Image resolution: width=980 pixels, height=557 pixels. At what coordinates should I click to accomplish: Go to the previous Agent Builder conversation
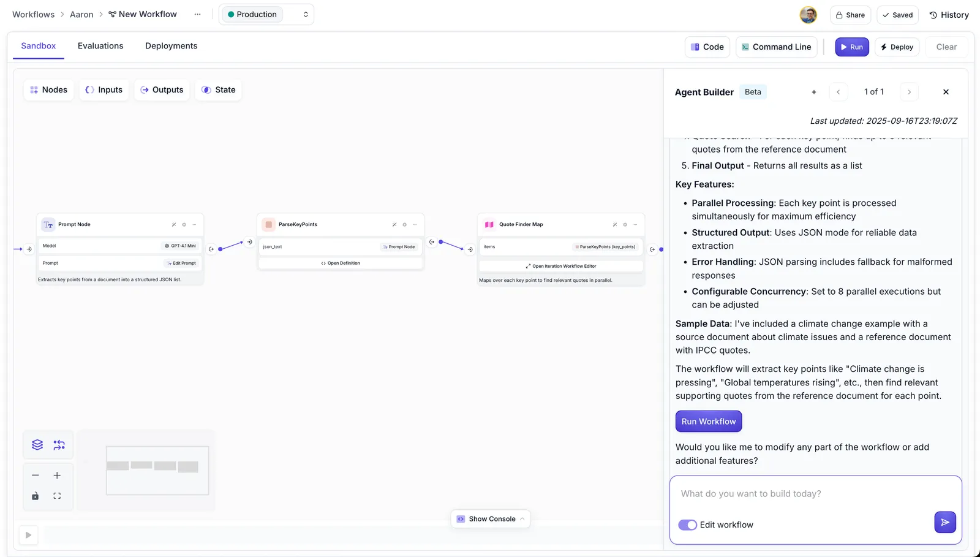[x=839, y=92]
